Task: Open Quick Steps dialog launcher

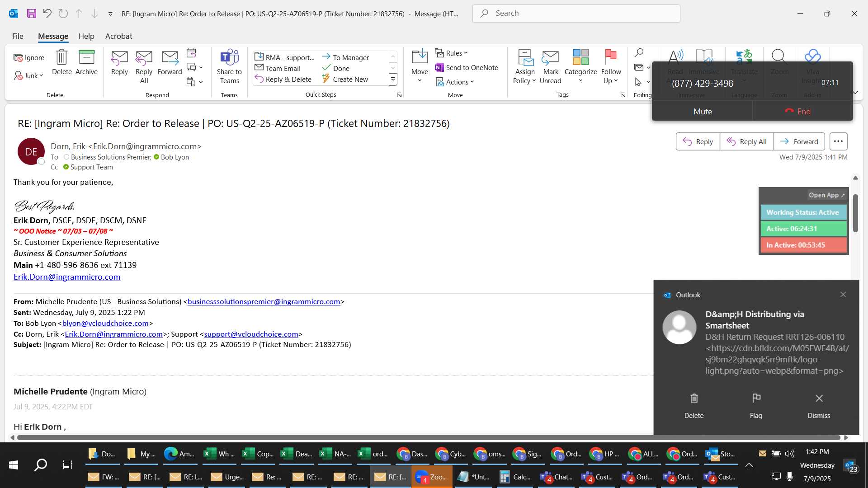Action: tap(399, 95)
